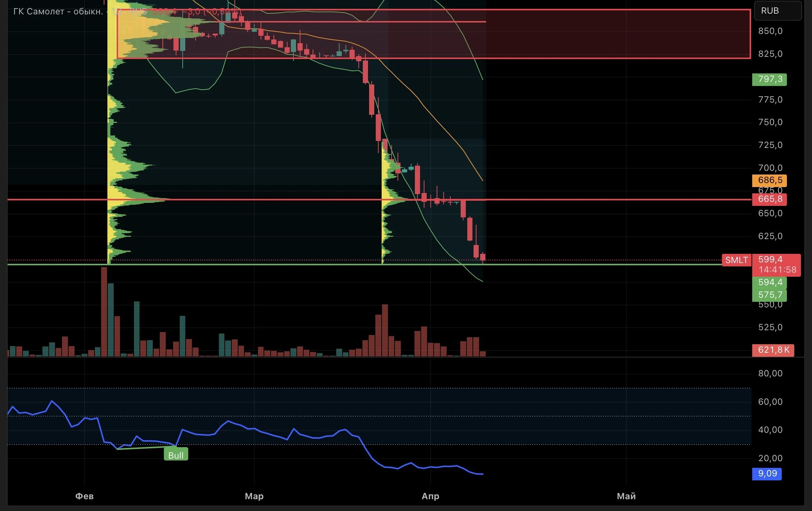Click the 625,0 price axis tick
The image size is (812, 511).
pos(770,236)
